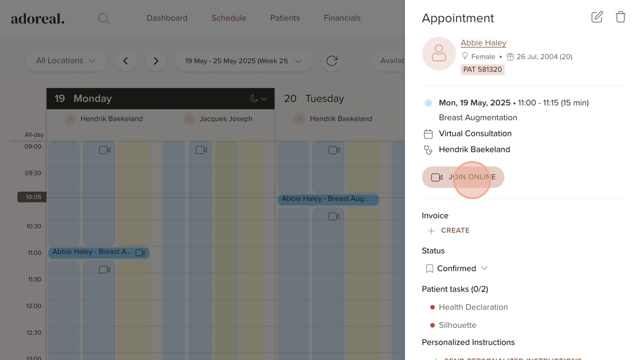Open the All Locations dropdown
644x360 pixels.
pos(66,61)
